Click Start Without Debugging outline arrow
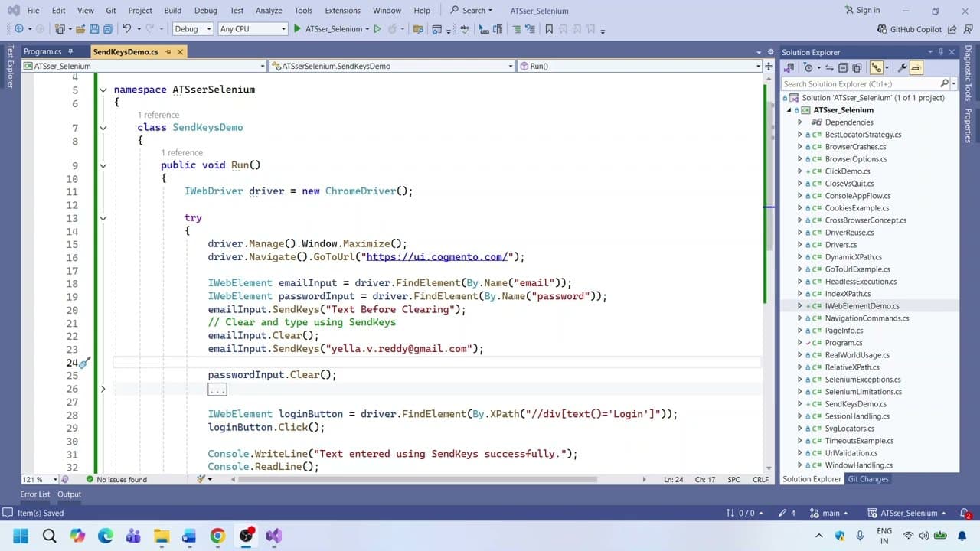The image size is (980, 551). 377,29
